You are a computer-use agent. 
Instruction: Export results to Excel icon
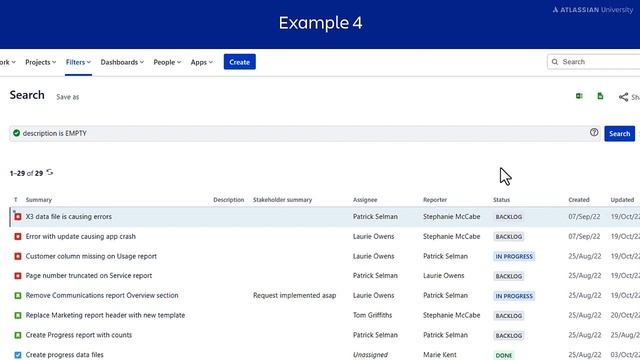coord(579,96)
